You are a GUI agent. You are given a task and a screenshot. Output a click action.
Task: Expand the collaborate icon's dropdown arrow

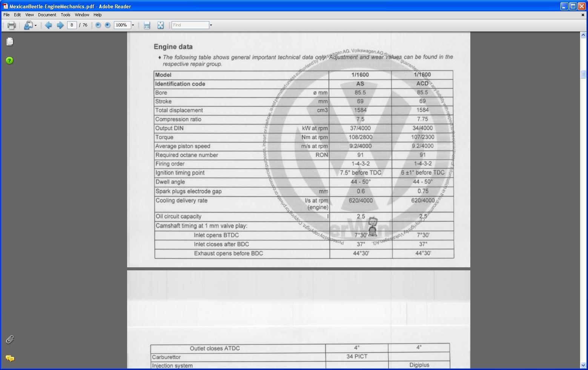(x=35, y=25)
